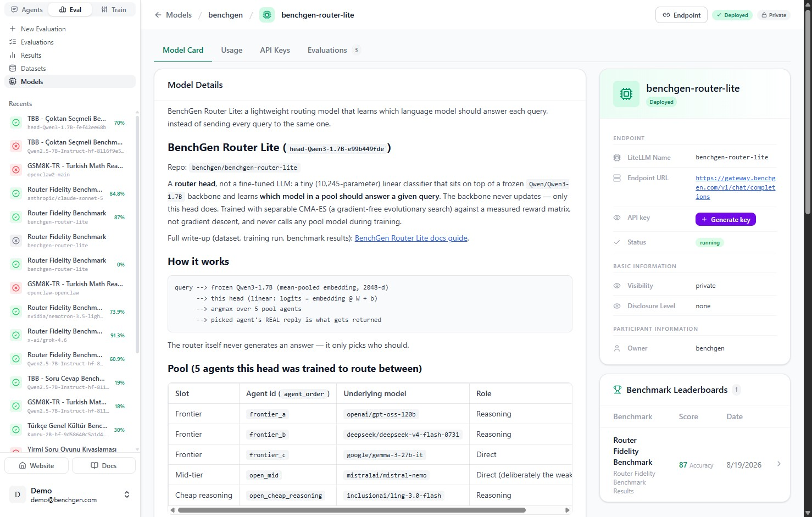Click the person icon beside Owner

pyautogui.click(x=617, y=348)
